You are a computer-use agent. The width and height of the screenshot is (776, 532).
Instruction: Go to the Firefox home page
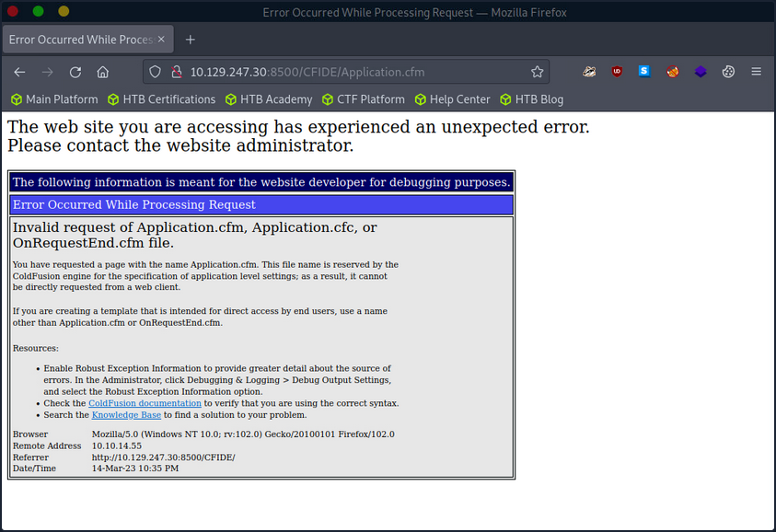tap(103, 72)
